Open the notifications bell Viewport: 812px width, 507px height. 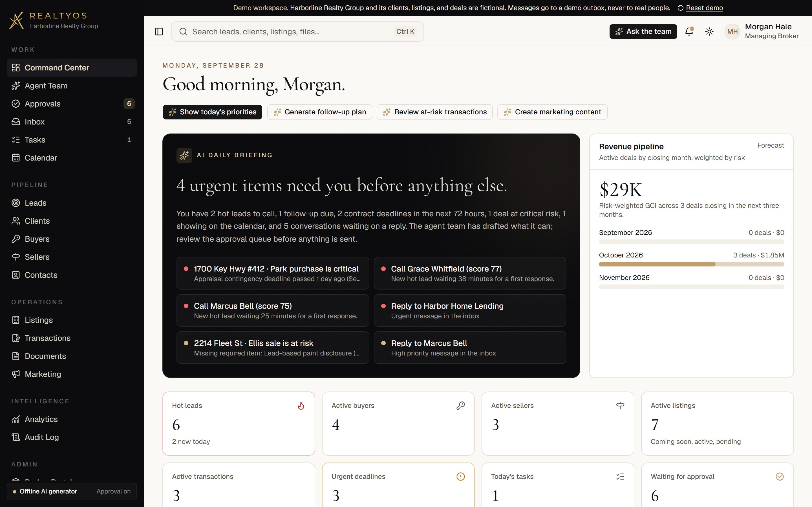pos(689,32)
